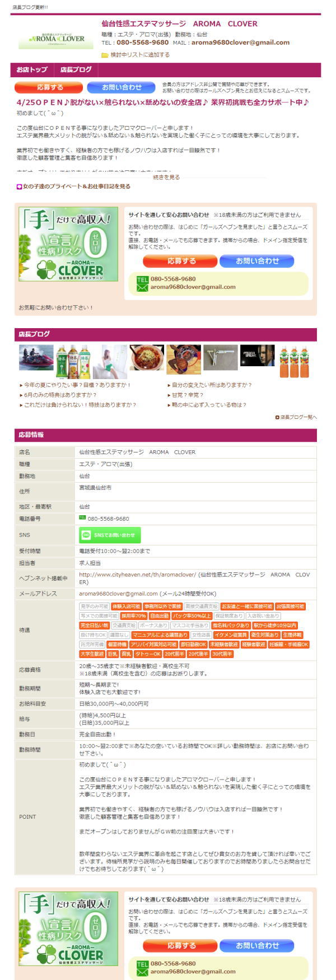Open blog post これだけは負けられない！特技はありますか？

[80, 405]
